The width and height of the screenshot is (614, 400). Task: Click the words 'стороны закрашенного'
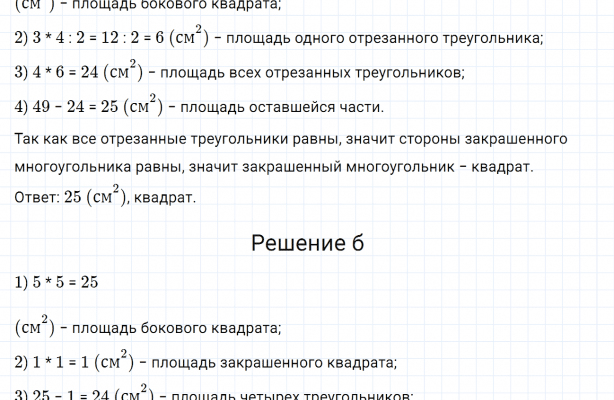(519, 137)
